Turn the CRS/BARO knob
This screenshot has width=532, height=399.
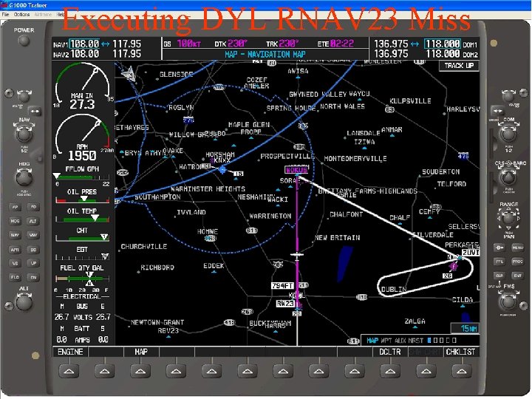point(508,177)
